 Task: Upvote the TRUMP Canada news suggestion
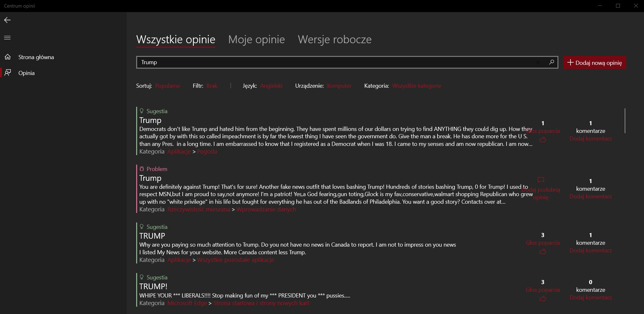tap(543, 251)
